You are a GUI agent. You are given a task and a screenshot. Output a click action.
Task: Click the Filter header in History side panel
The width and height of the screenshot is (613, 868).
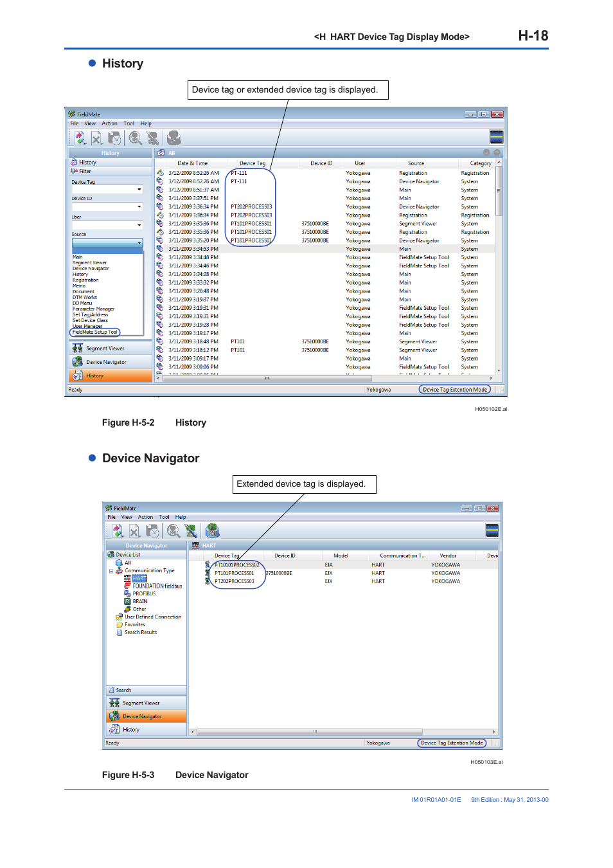[111, 172]
